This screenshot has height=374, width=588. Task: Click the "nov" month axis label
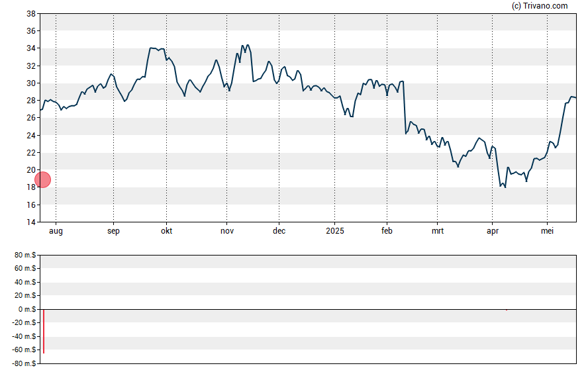pyautogui.click(x=227, y=231)
